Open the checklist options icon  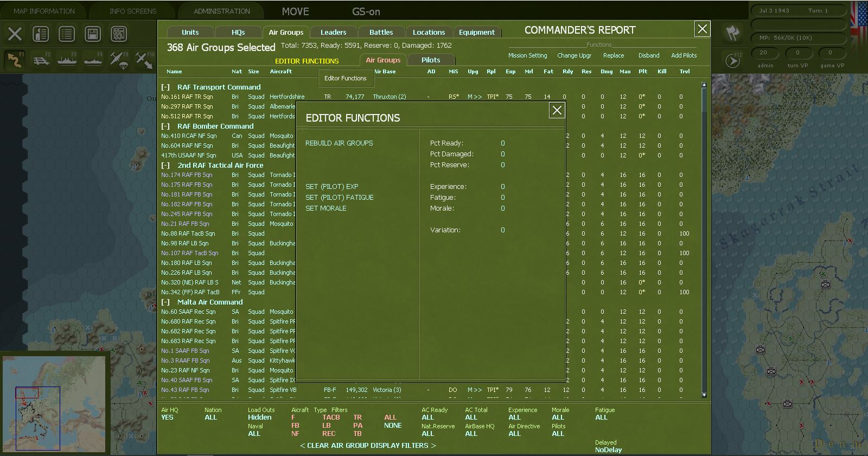tap(67, 34)
